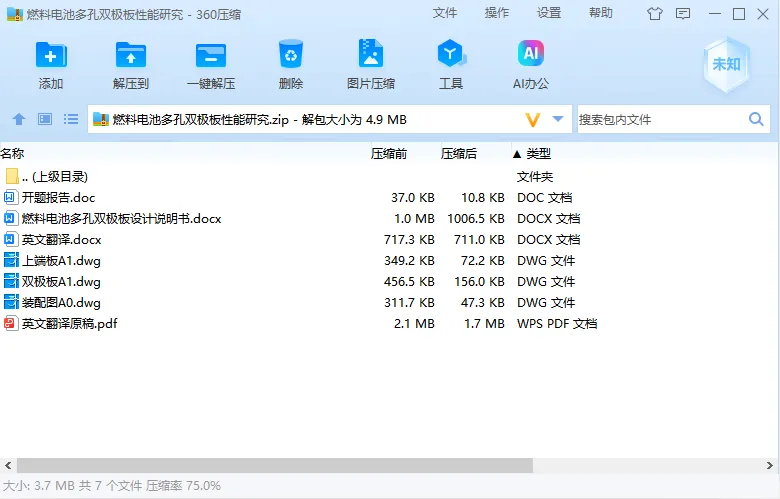Launch the AI办公 feature
The width and height of the screenshot is (780, 499).
point(531,53)
